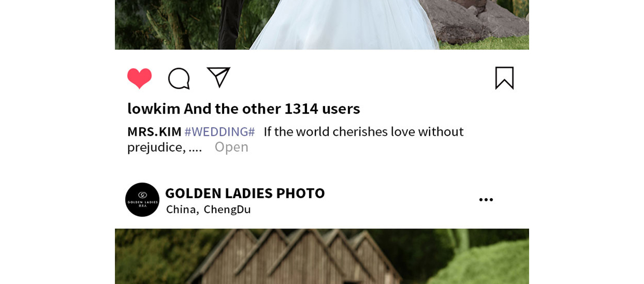Click the truncated dots after prejudice

[x=195, y=149]
